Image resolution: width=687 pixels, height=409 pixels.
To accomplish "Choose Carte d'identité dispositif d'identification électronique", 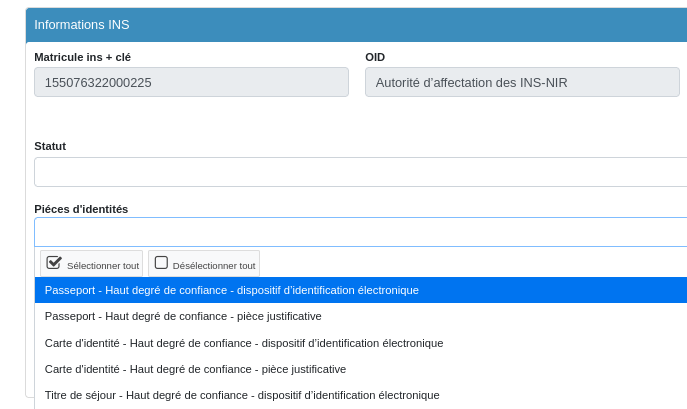I will 361,343.
